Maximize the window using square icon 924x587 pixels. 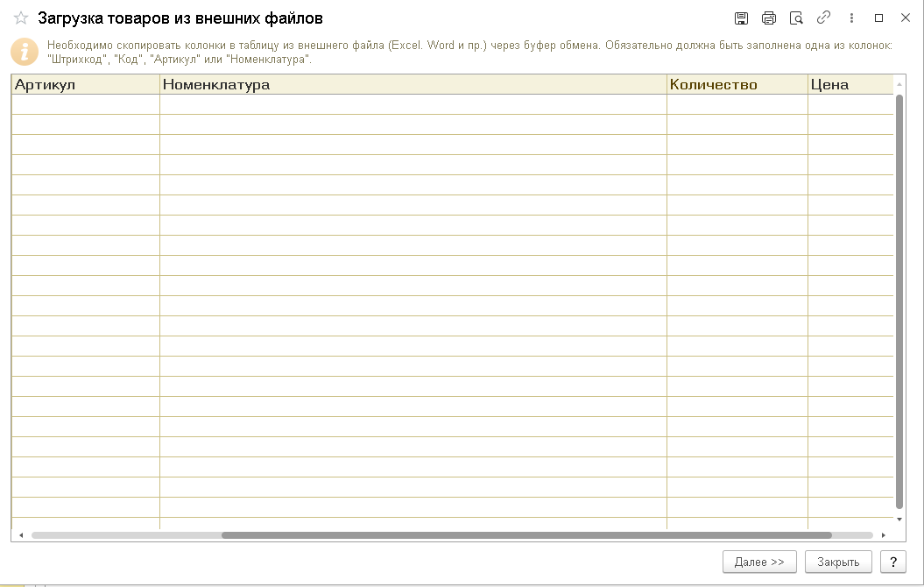878,18
